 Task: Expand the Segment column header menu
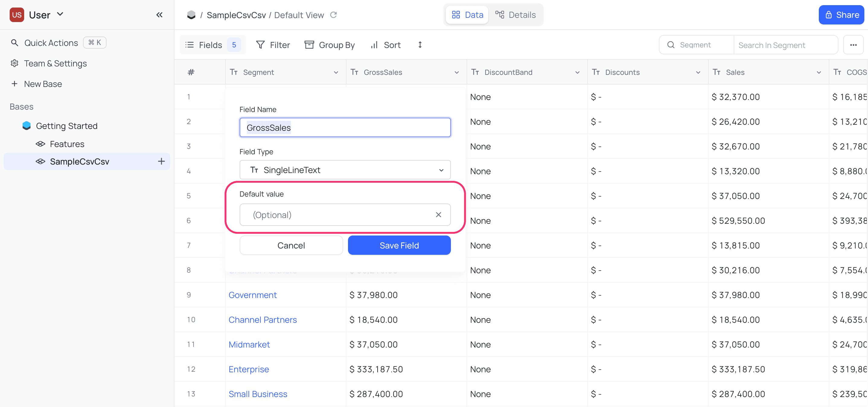click(x=336, y=72)
